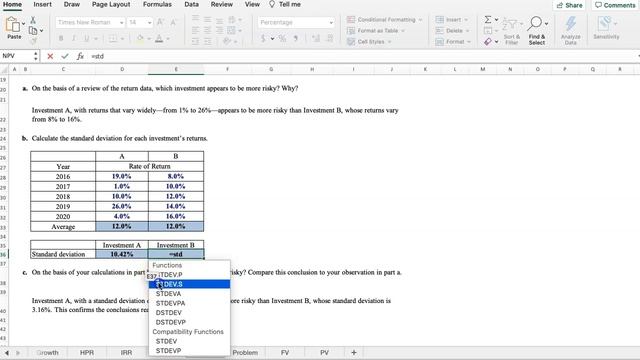
Task: Open Cell Styles menu
Action: (x=369, y=42)
